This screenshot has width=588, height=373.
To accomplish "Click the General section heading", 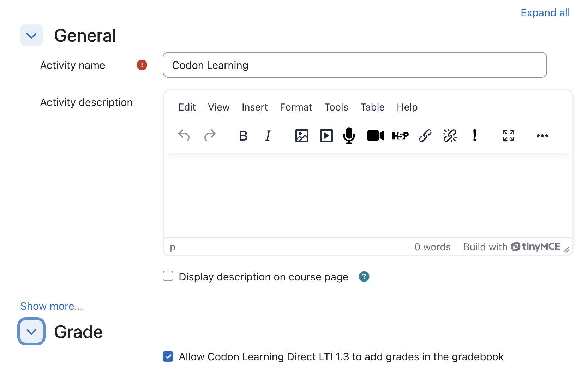I will [85, 36].
